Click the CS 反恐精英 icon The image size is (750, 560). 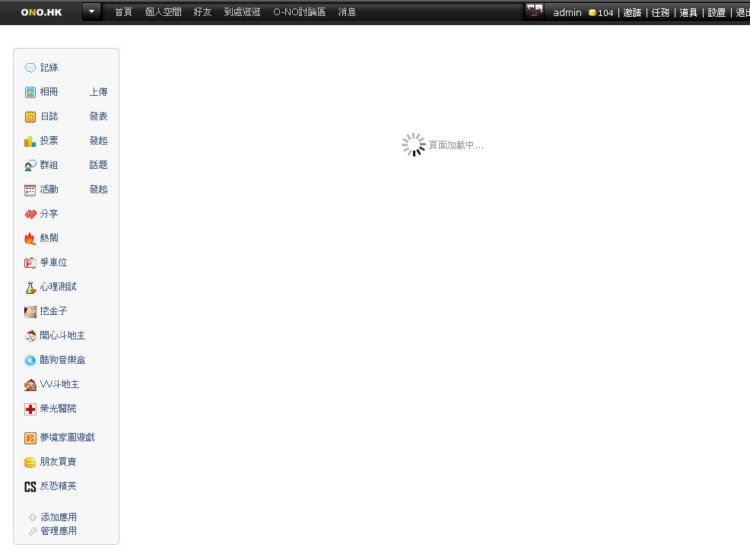click(30, 487)
